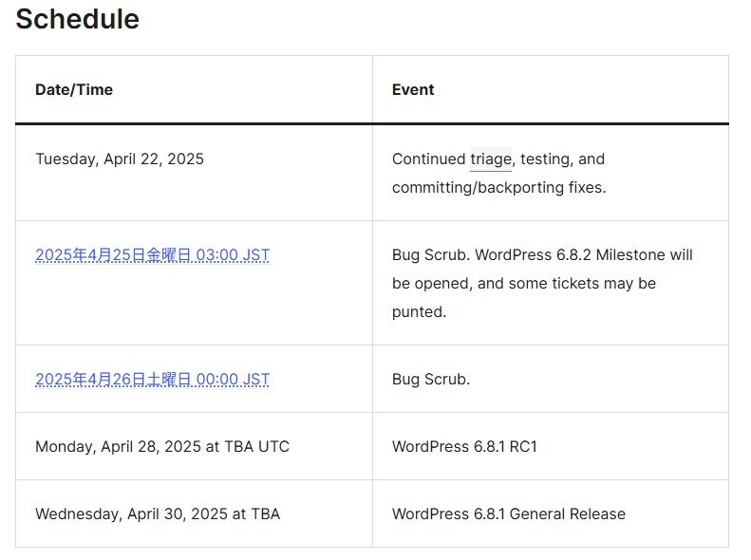
Task: Click Wednesday, April 30, 2025 at TBA
Action: click(158, 514)
